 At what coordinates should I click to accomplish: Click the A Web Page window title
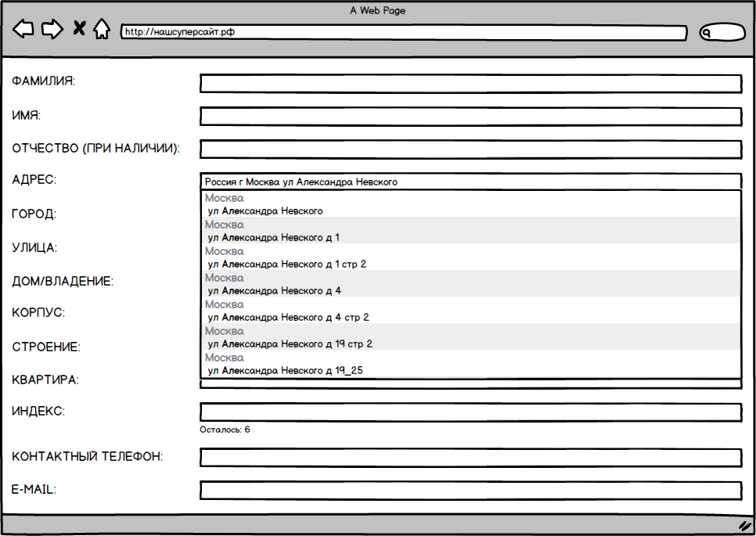(x=377, y=11)
